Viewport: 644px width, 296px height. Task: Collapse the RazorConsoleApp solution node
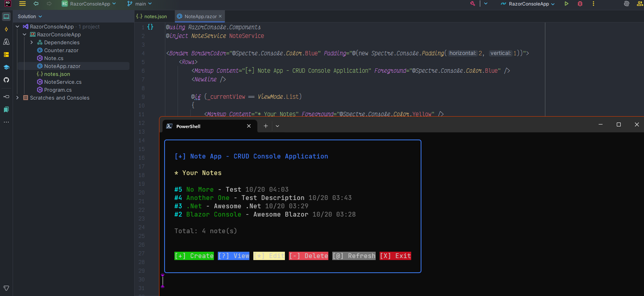[18, 26]
